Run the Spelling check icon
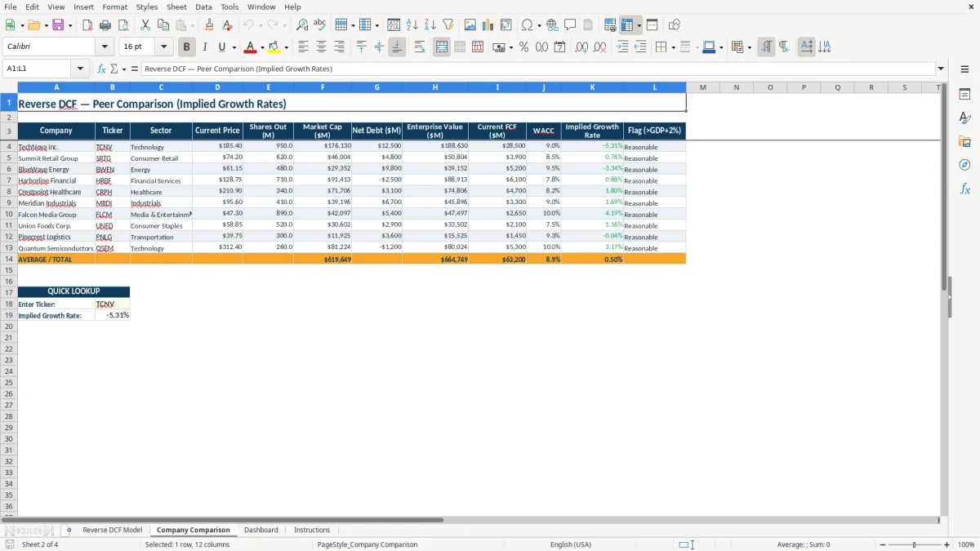 (319, 25)
